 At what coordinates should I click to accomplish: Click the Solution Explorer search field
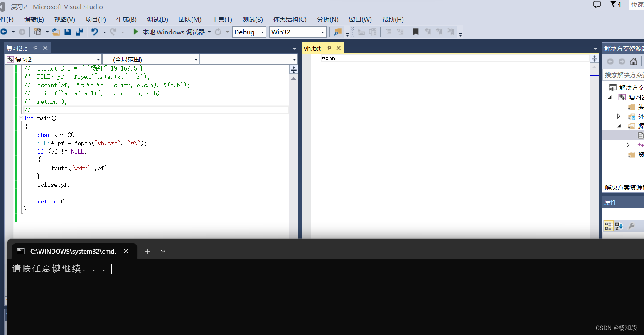tap(624, 75)
